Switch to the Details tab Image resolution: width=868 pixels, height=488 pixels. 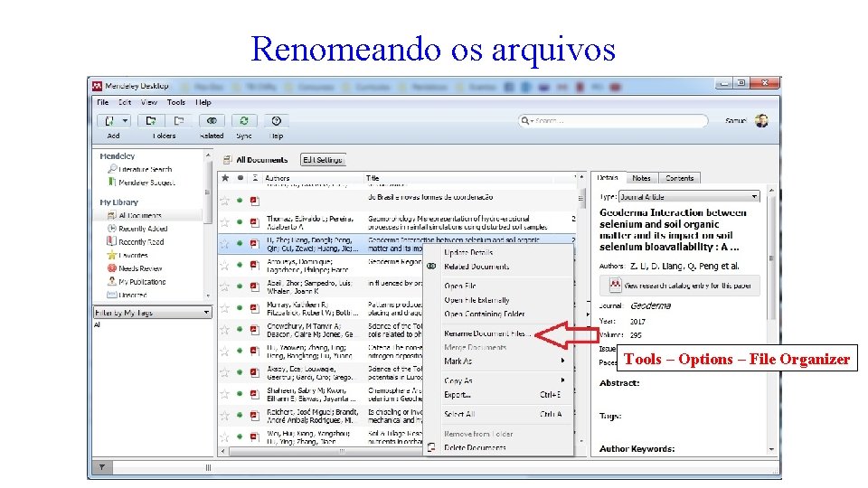tap(608, 178)
